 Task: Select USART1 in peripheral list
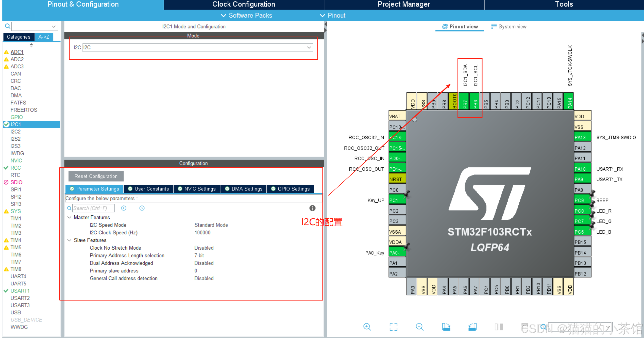point(20,291)
